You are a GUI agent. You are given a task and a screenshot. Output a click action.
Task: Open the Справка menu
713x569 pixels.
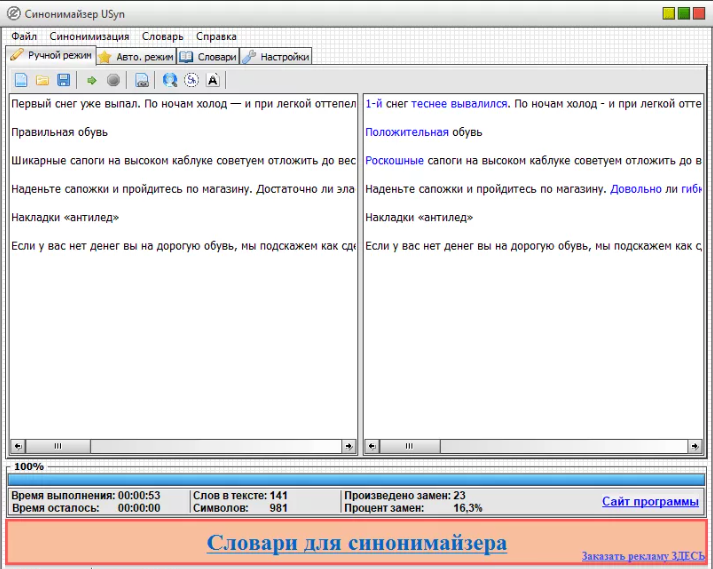click(216, 36)
